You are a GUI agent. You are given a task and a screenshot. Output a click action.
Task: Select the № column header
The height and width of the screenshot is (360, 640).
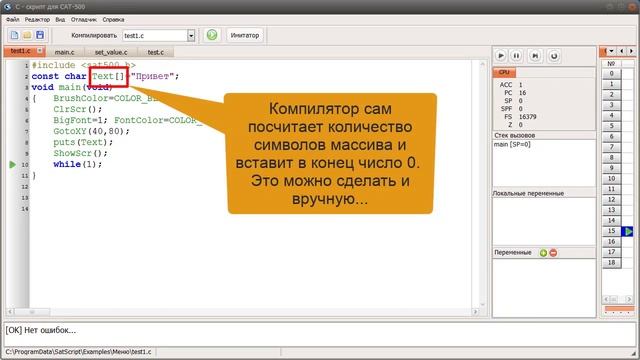click(x=611, y=64)
